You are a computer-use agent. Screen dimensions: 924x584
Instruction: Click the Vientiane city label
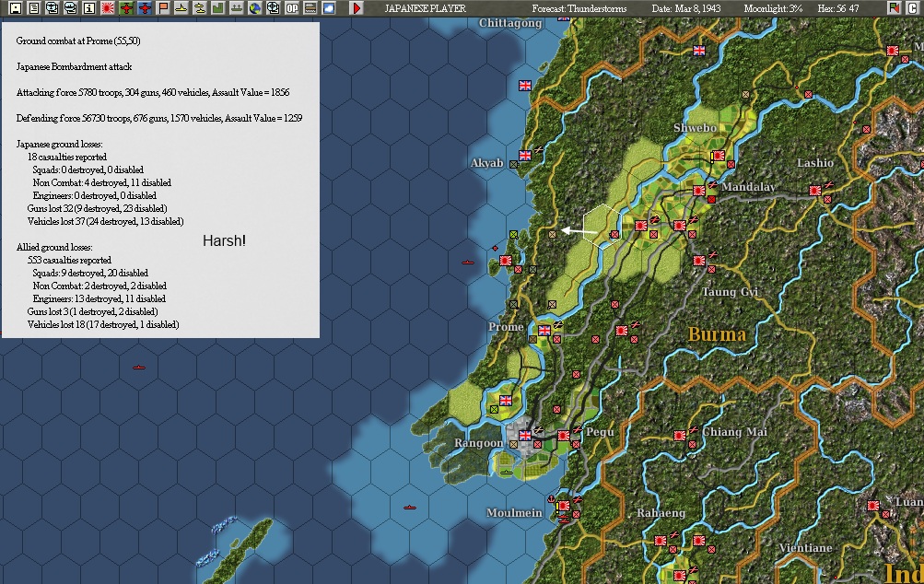pyautogui.click(x=805, y=548)
